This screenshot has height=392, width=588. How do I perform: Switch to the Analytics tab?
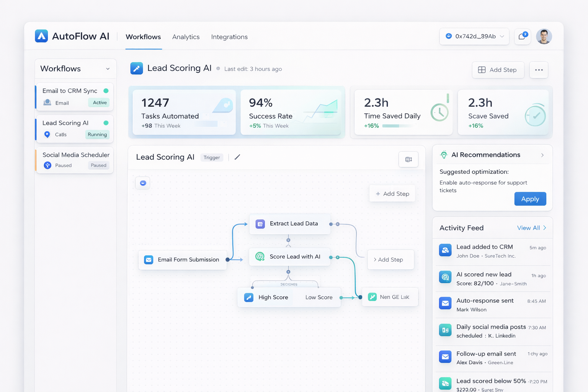[x=186, y=37]
